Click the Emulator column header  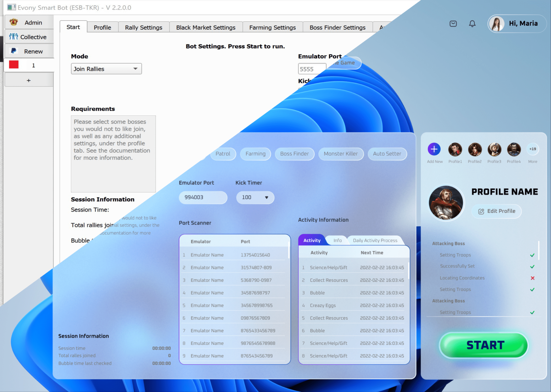pos(201,242)
